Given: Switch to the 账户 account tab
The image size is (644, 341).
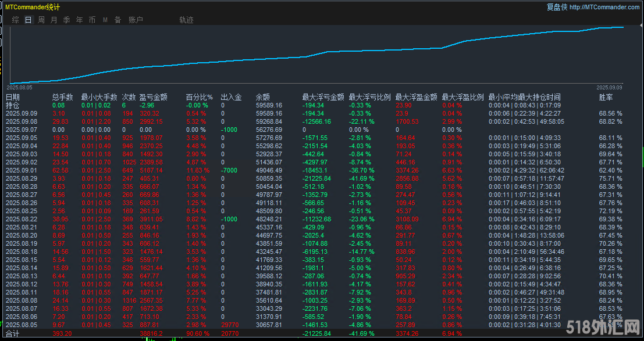Looking at the screenshot, I should pyautogui.click(x=136, y=20).
